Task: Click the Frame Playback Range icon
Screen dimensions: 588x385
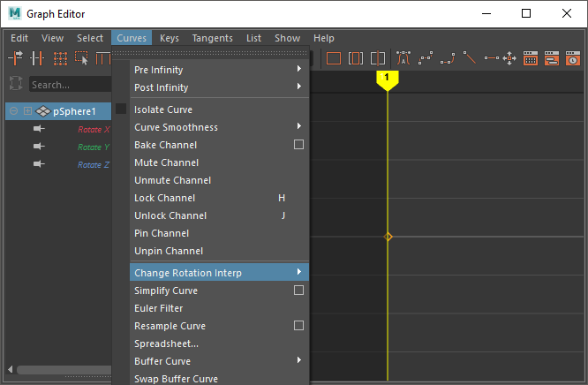Action: [x=356, y=58]
